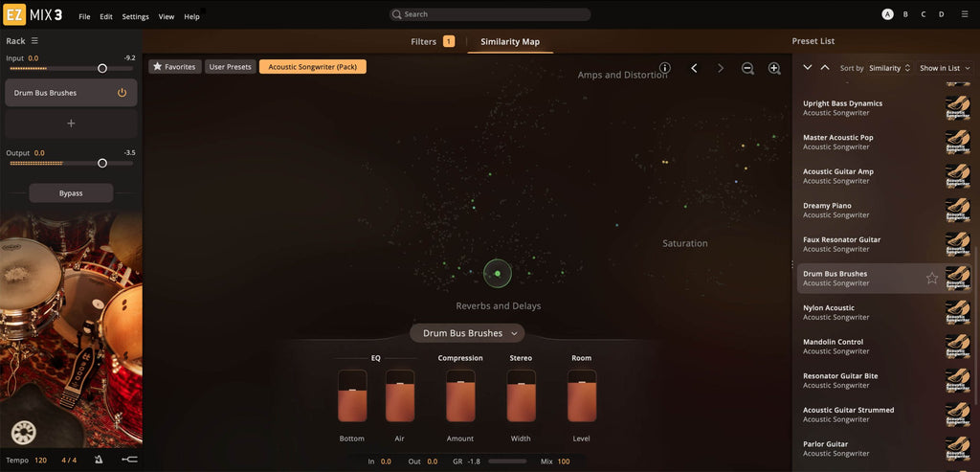Zoom out the similarity map

(747, 68)
